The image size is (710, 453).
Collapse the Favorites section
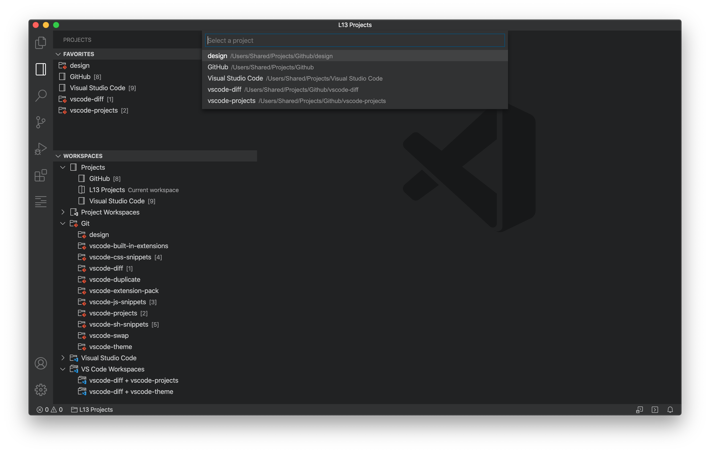coord(58,54)
